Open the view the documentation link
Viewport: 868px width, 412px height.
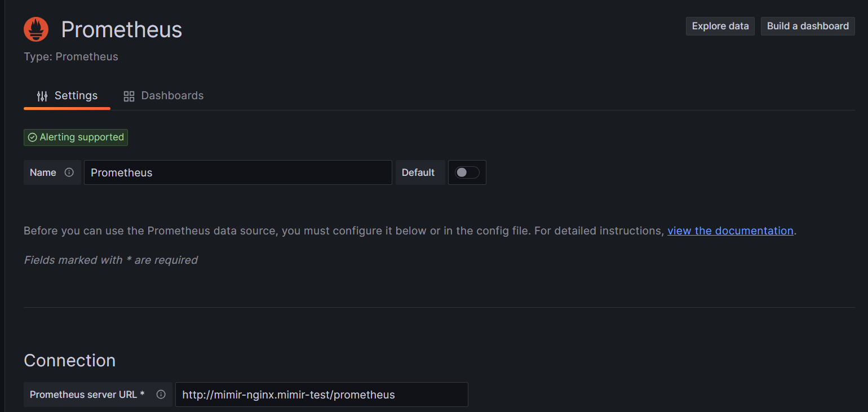[730, 231]
